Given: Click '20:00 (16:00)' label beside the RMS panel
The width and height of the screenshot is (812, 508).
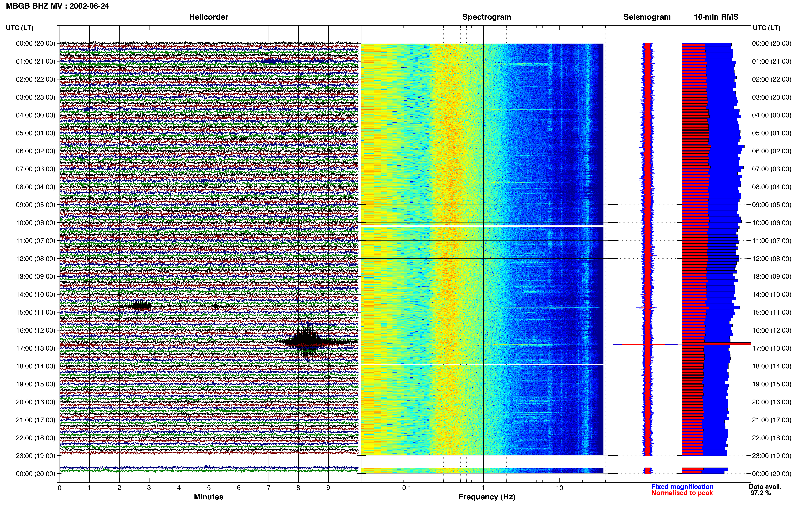Looking at the screenshot, I should point(772,402).
